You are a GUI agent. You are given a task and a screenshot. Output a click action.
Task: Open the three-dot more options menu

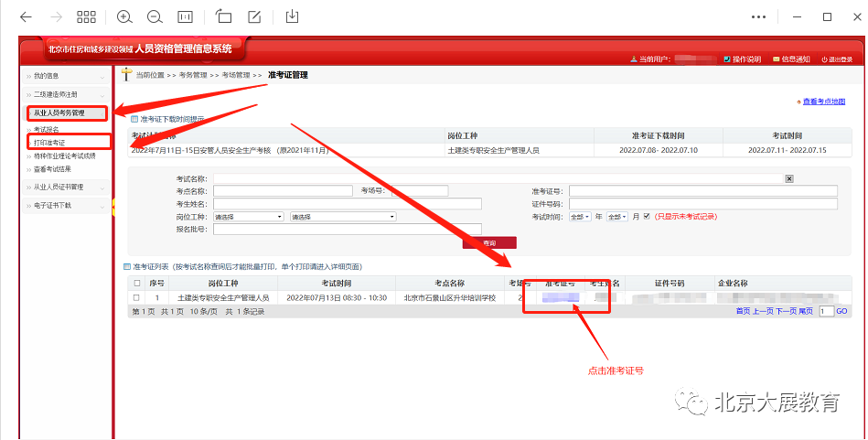(x=757, y=16)
